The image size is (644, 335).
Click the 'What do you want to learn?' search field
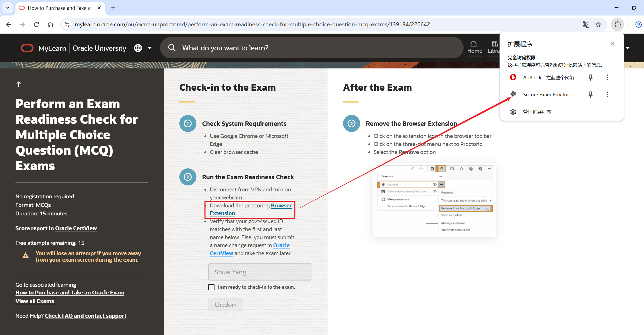coord(311,48)
